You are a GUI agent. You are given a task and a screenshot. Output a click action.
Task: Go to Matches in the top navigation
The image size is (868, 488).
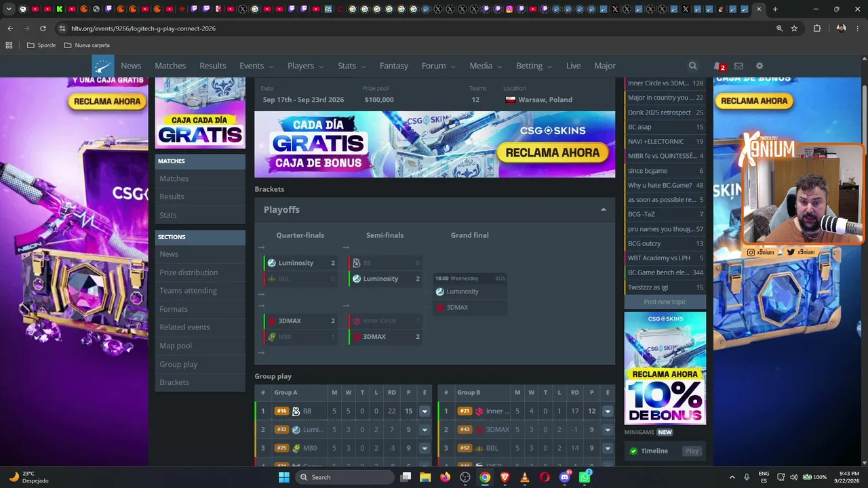coord(170,66)
